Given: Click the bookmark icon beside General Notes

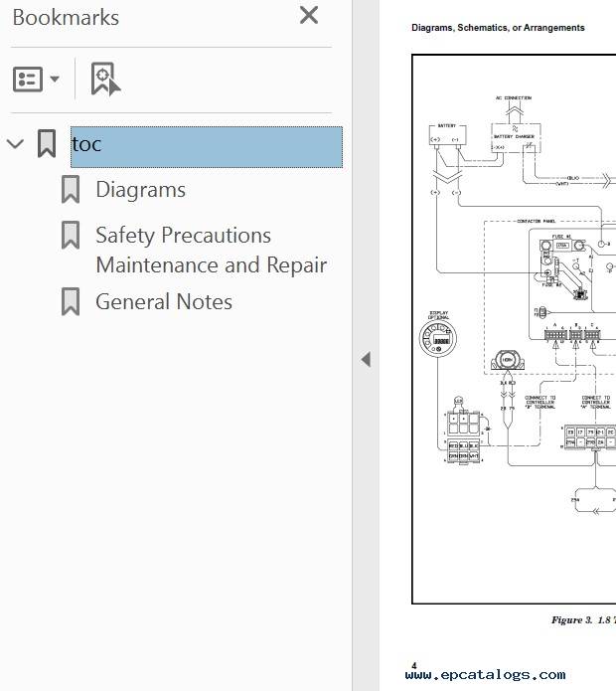Looking at the screenshot, I should (71, 302).
